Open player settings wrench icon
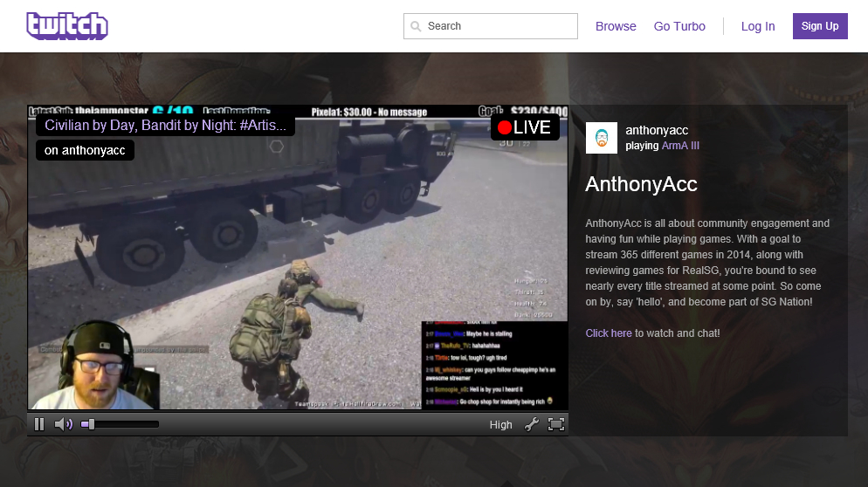Viewport: 868px width, 487px height. [532, 424]
